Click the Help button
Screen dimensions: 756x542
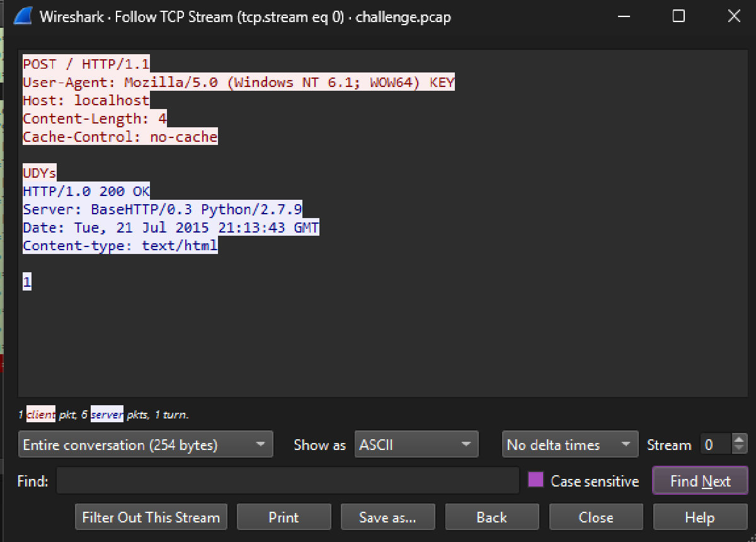[700, 517]
